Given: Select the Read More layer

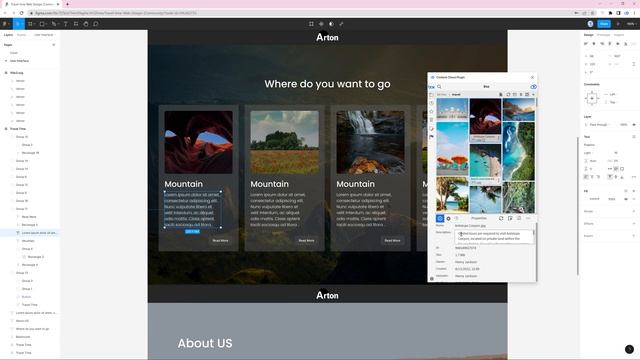Looking at the screenshot, I should [29, 217].
